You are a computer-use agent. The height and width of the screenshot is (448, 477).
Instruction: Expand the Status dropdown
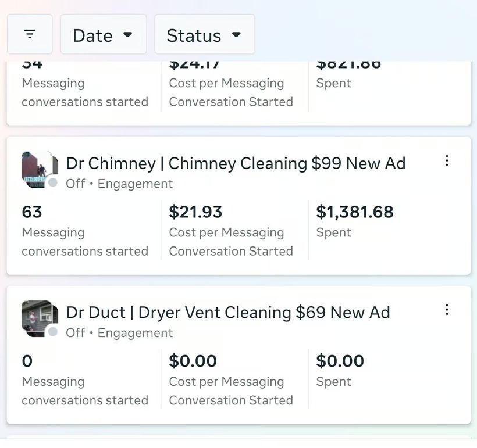[x=204, y=35]
